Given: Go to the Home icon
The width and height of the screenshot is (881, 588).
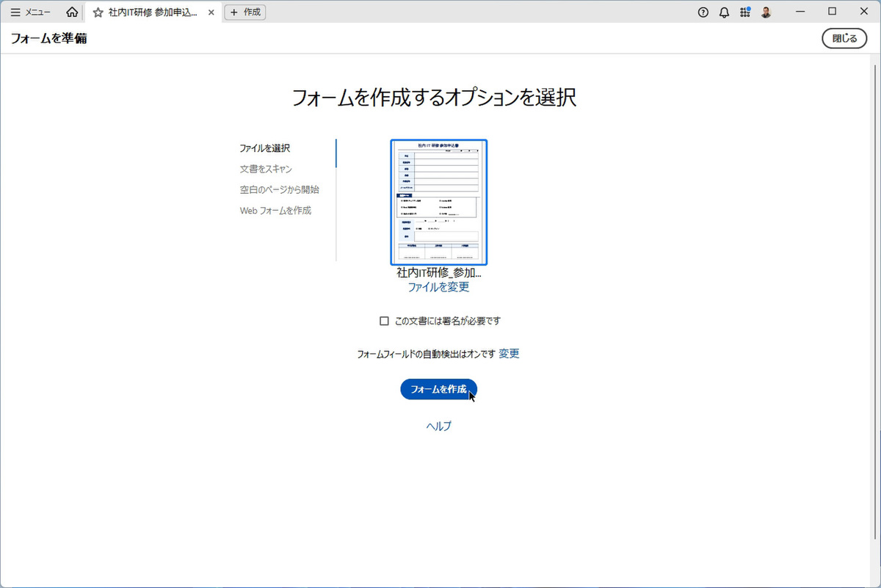Looking at the screenshot, I should pos(72,12).
